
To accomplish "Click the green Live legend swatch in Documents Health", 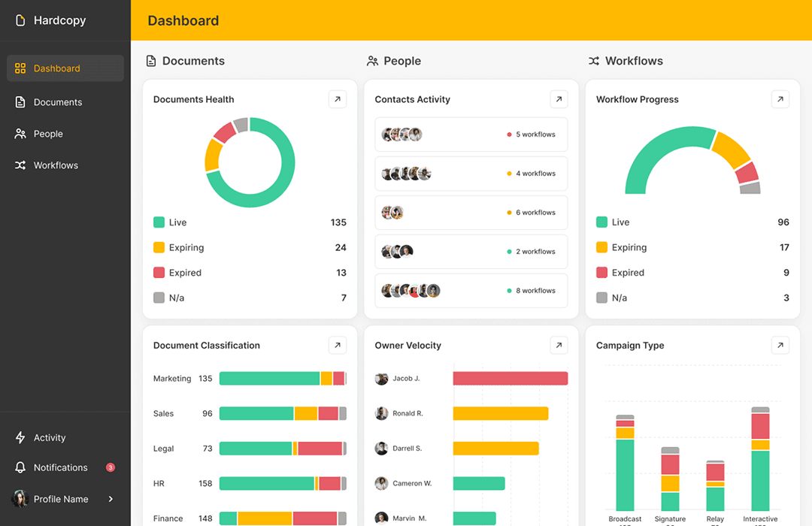I will pos(159,222).
